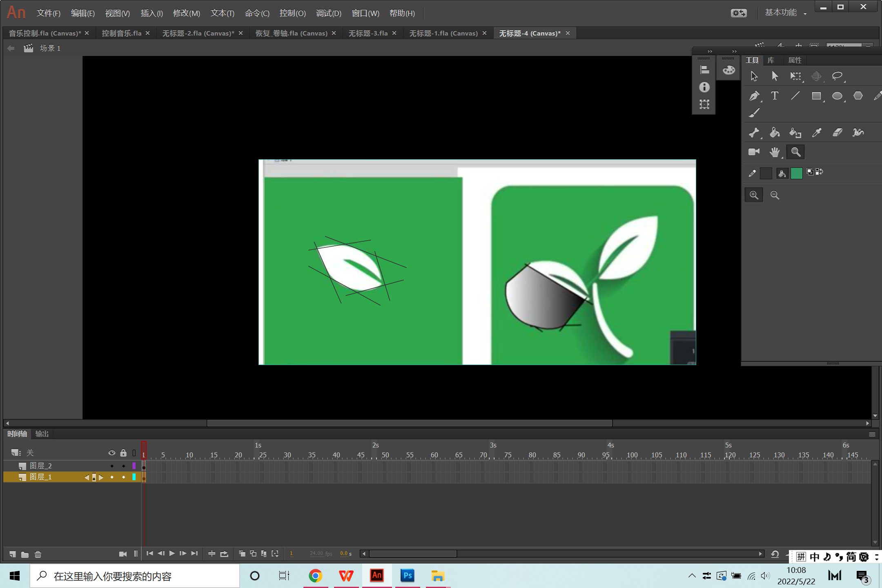Select the Text tool

pos(775,96)
